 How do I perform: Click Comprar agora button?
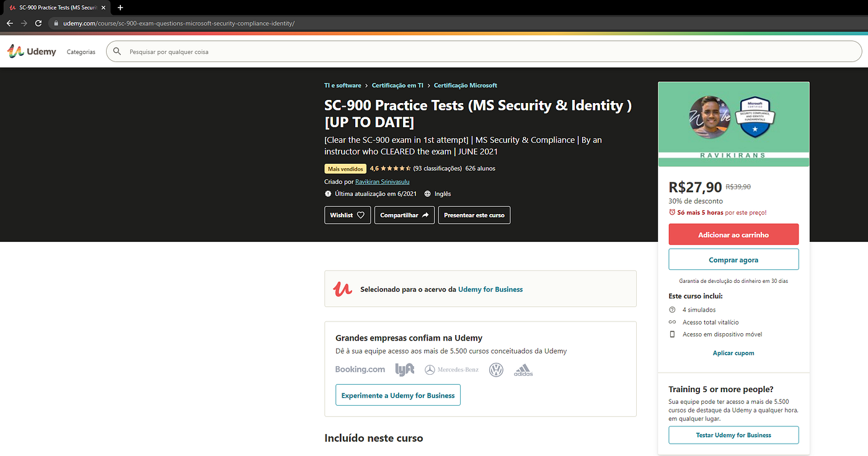pos(733,259)
